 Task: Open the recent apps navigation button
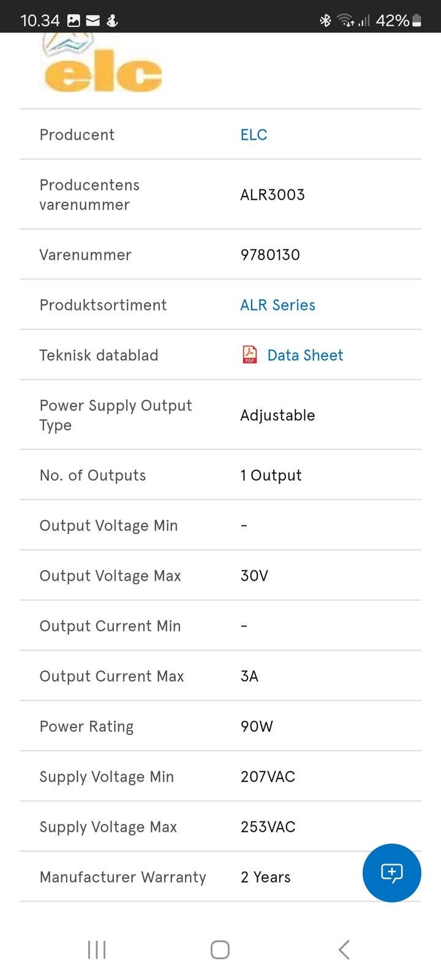(x=97, y=949)
